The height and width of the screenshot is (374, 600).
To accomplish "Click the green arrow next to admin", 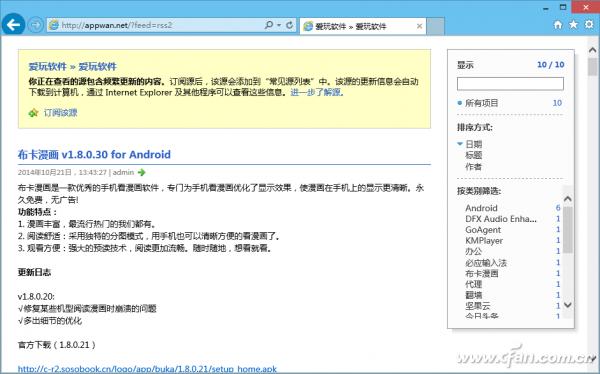I will (x=142, y=172).
